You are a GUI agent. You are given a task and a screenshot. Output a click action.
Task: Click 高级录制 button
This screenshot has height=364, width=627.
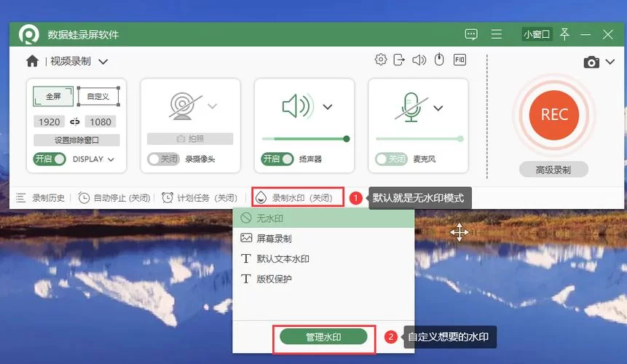(x=553, y=170)
